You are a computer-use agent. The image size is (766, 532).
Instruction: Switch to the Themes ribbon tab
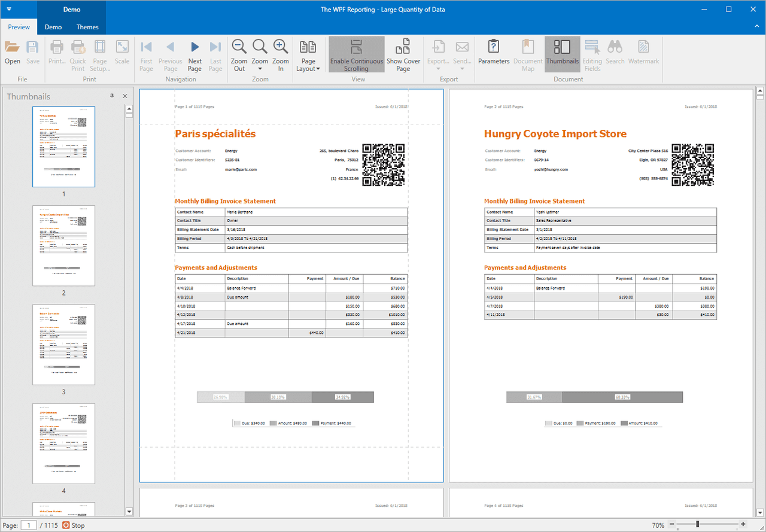pyautogui.click(x=87, y=27)
